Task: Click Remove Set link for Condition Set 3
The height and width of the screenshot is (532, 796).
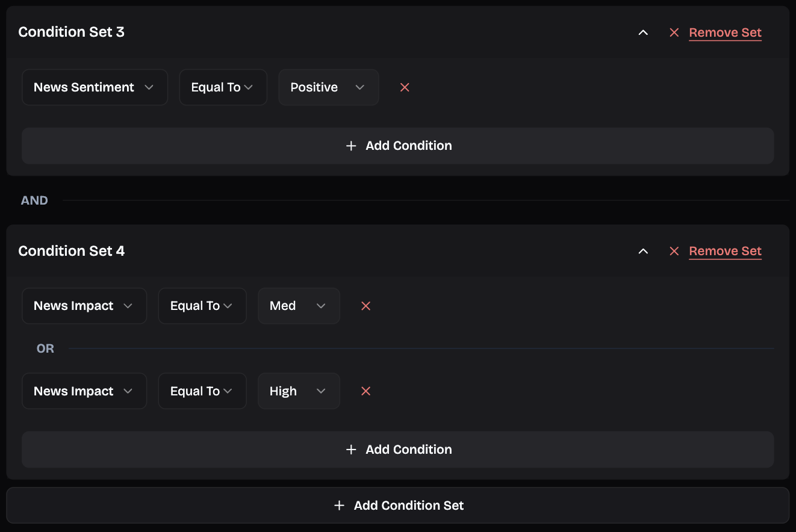Action: click(725, 32)
